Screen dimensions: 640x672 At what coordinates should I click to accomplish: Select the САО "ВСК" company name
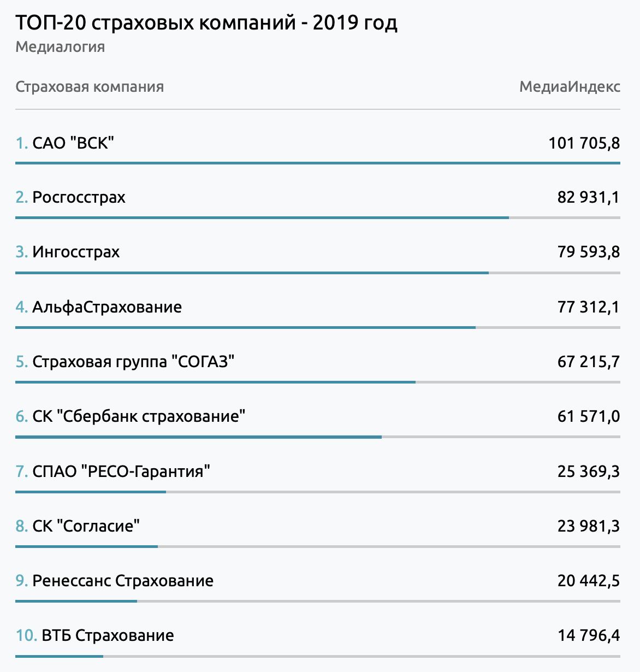73,143
